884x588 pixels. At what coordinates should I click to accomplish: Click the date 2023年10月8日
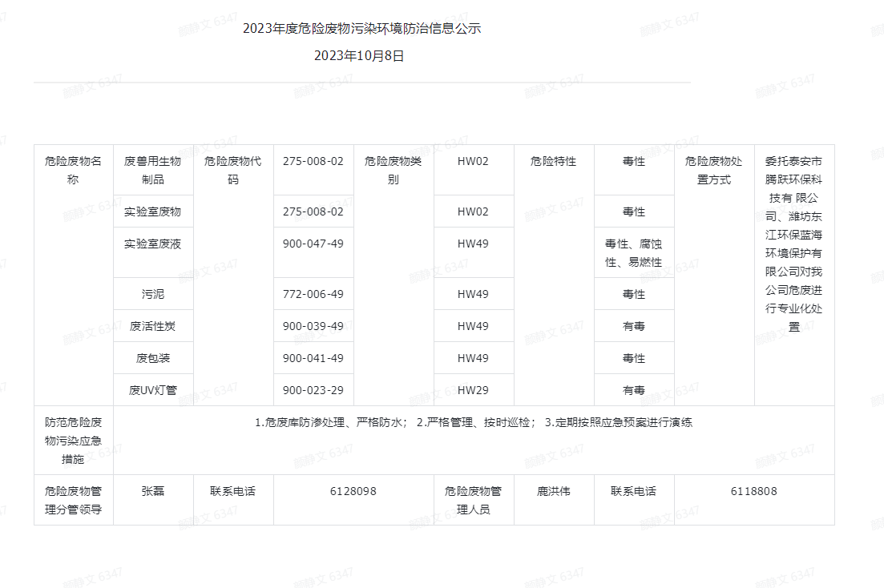(359, 56)
